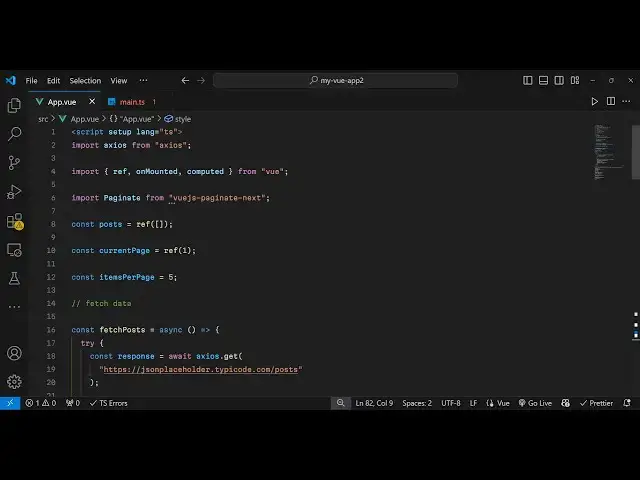Open the View menu
Screen dimensions: 640x480
click(x=119, y=80)
